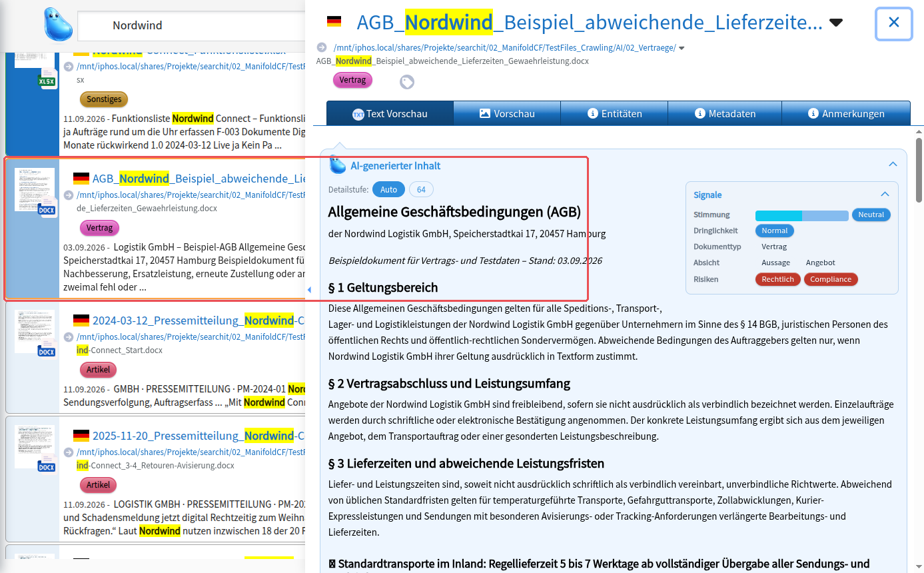Open dropdown caret beside document title
This screenshot has height=573, width=924.
click(x=836, y=23)
